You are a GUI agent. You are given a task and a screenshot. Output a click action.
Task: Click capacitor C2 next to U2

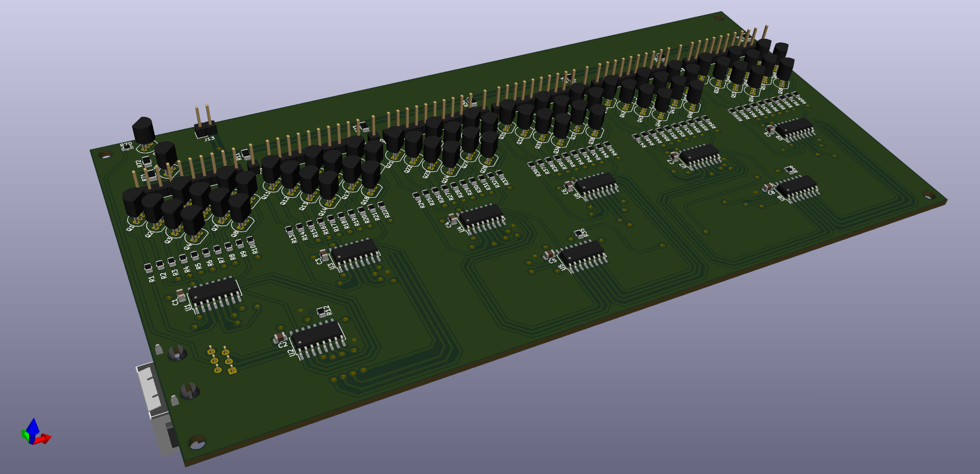(x=279, y=337)
